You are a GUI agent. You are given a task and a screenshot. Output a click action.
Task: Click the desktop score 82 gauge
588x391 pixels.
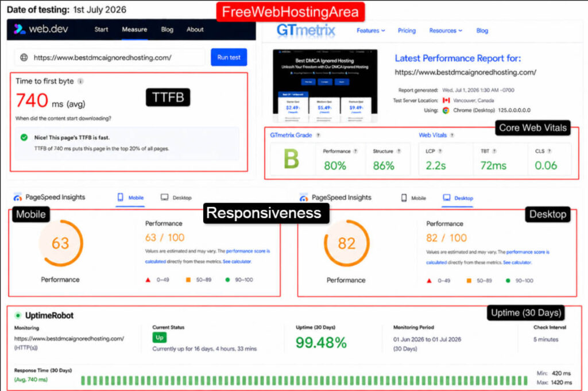click(x=346, y=243)
